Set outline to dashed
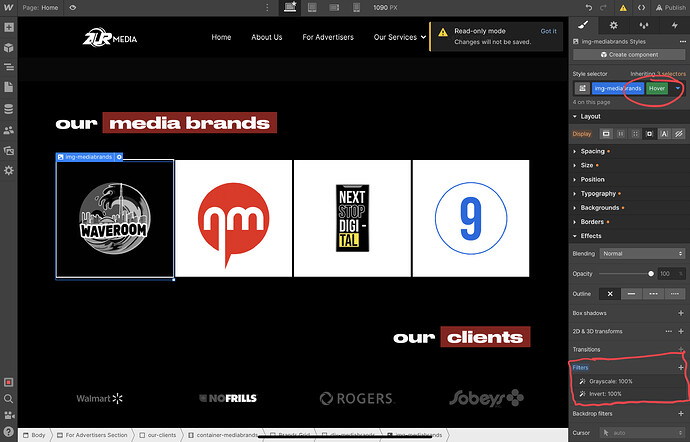690x442 pixels. [653, 294]
